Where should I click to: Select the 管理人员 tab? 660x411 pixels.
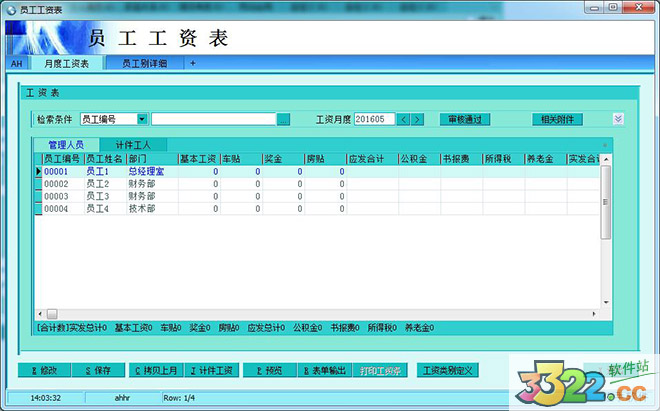click(x=66, y=145)
